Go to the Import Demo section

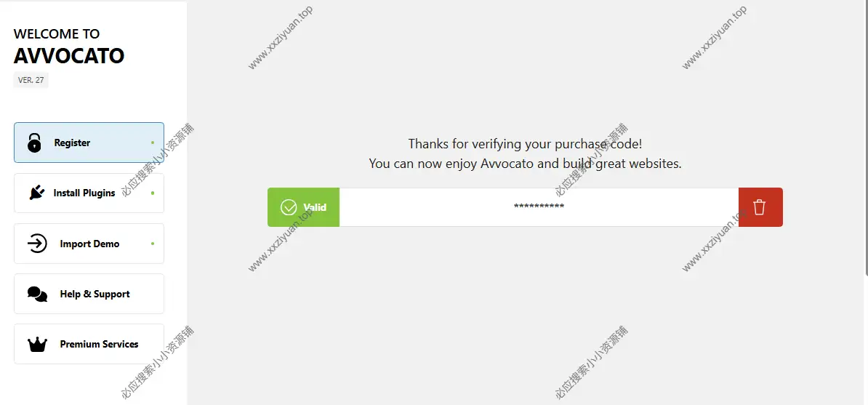89,244
